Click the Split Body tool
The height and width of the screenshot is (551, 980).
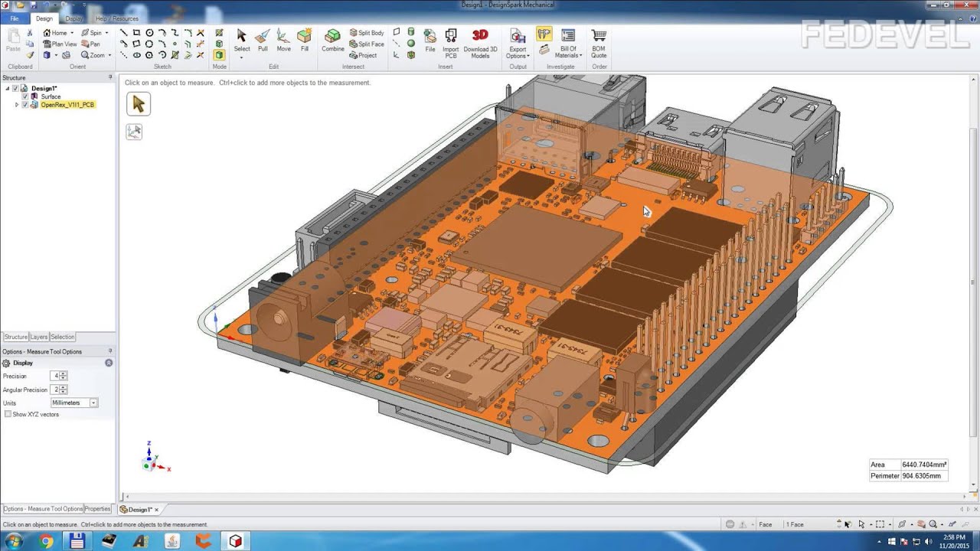pyautogui.click(x=367, y=33)
